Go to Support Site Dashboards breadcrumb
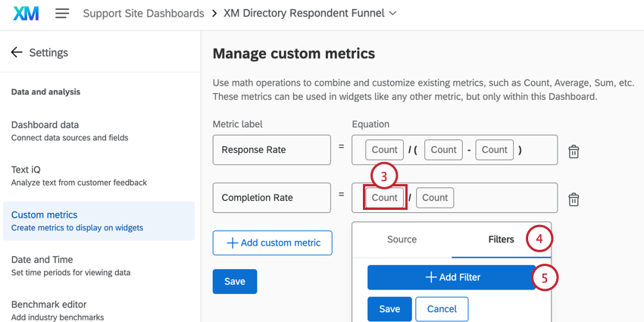Image resolution: width=644 pixels, height=322 pixels. point(143,14)
